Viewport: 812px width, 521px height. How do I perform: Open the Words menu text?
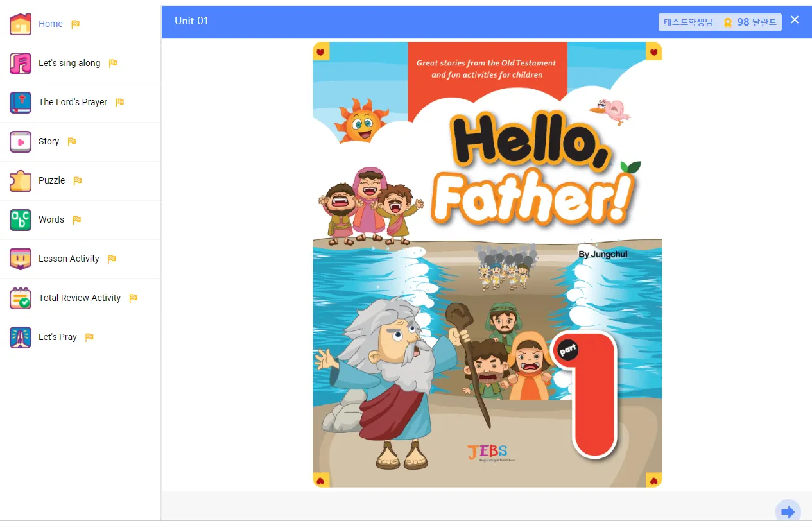click(x=51, y=219)
